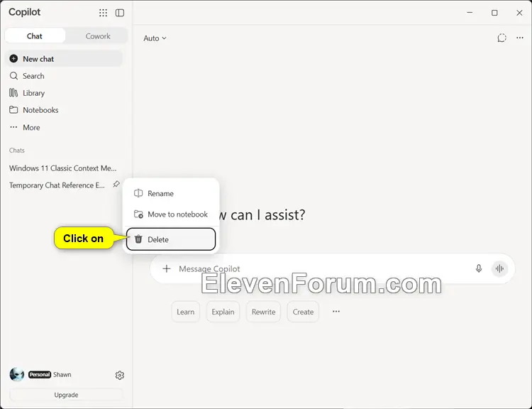The width and height of the screenshot is (532, 409).
Task: Click the microphone dictation icon
Action: pyautogui.click(x=479, y=268)
